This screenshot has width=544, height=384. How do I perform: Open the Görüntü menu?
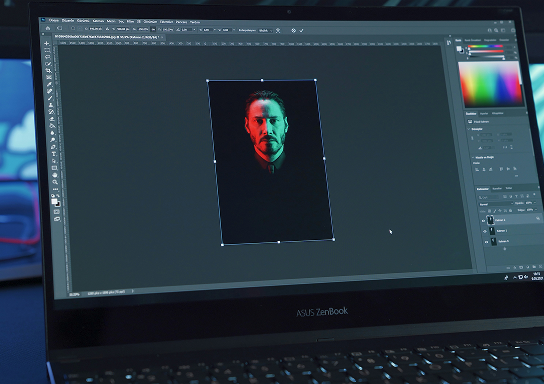(x=83, y=21)
